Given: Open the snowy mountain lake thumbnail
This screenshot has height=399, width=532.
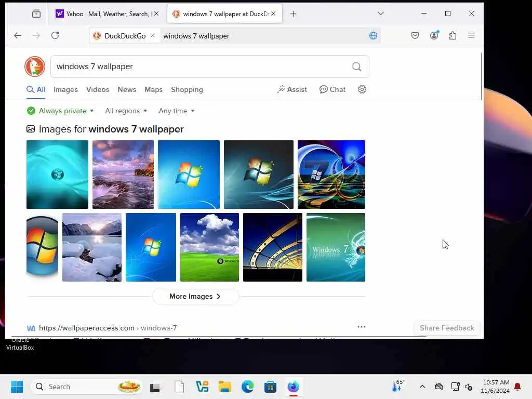Looking at the screenshot, I should pyautogui.click(x=92, y=247).
